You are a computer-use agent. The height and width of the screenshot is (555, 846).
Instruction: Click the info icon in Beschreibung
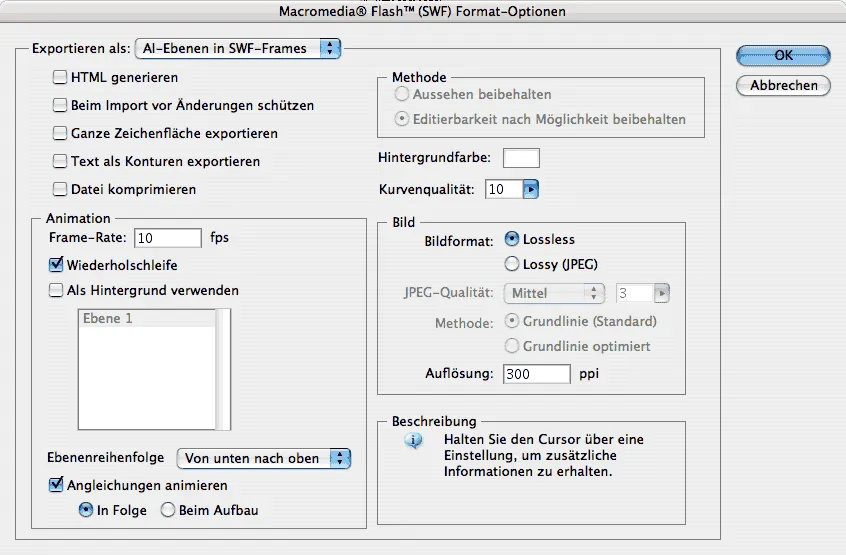tap(414, 441)
